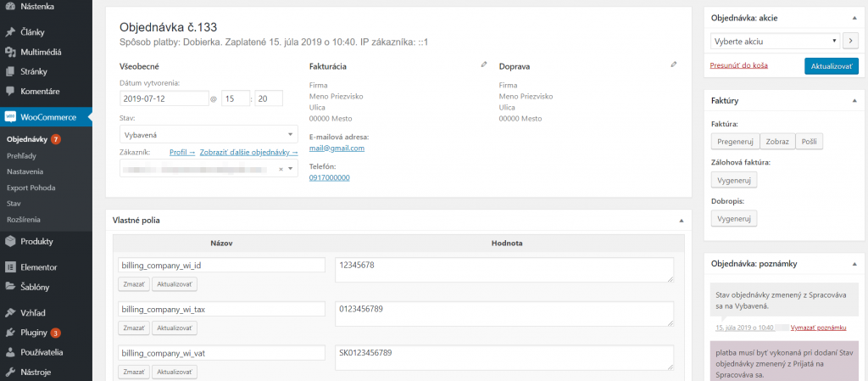Click the Elementor icon in sidebar

[x=10, y=267]
